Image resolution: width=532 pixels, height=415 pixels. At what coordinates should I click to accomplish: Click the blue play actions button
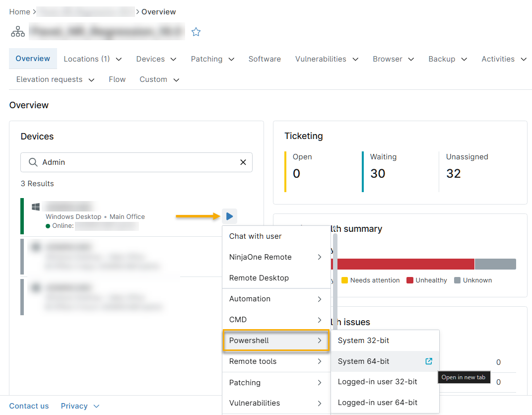click(229, 216)
